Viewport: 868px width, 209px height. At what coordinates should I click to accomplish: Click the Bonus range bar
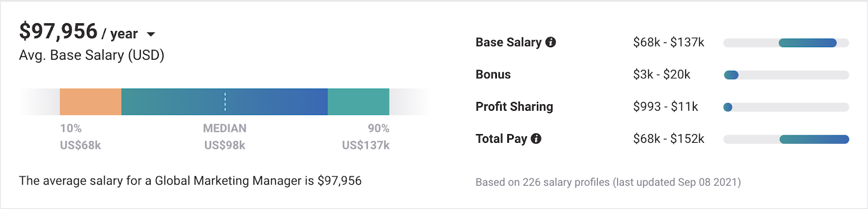pos(786,75)
